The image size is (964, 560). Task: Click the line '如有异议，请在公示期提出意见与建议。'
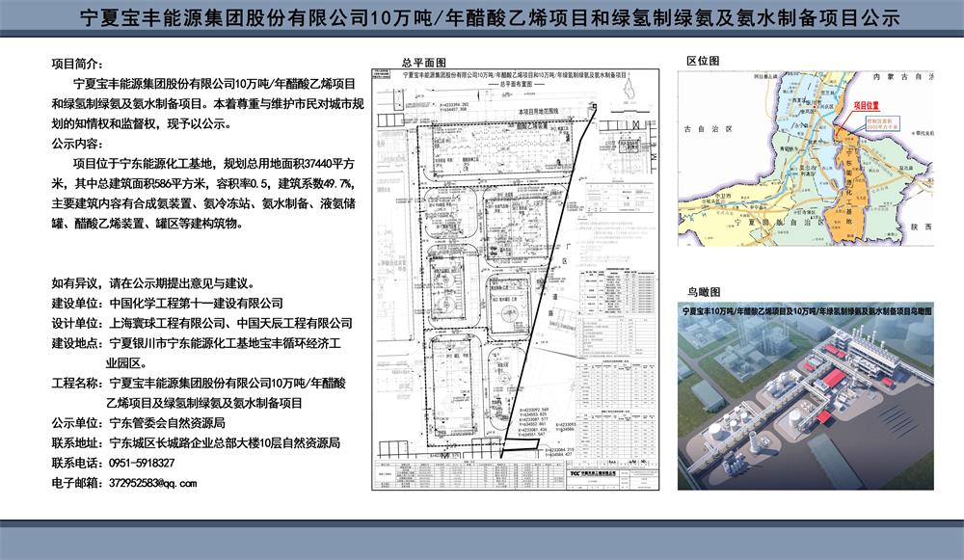(153, 283)
